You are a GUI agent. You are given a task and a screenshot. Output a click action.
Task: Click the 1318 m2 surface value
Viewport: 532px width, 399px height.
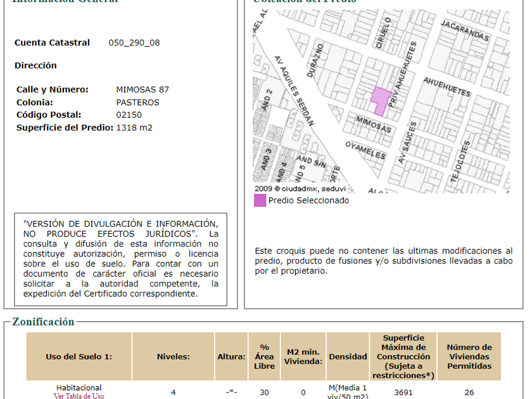[134, 128]
